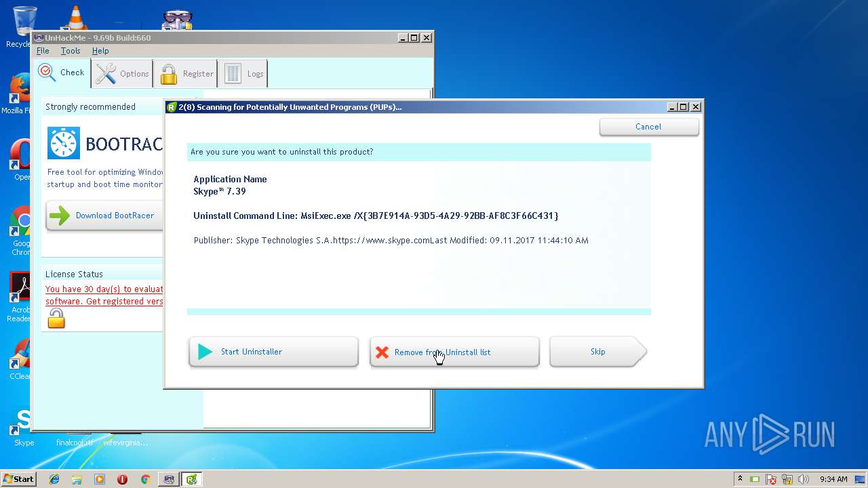Click the Strongly recommended heading
Screen dimensions: 868x488
click(x=90, y=107)
